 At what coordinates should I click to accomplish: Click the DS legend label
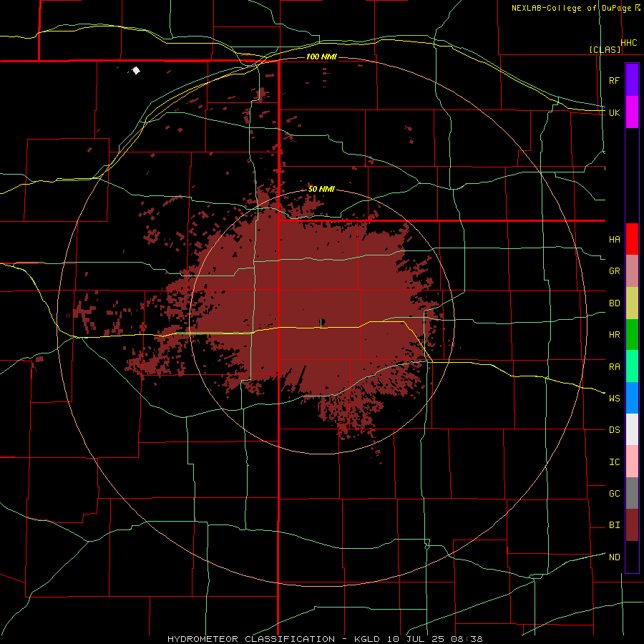pyautogui.click(x=614, y=430)
